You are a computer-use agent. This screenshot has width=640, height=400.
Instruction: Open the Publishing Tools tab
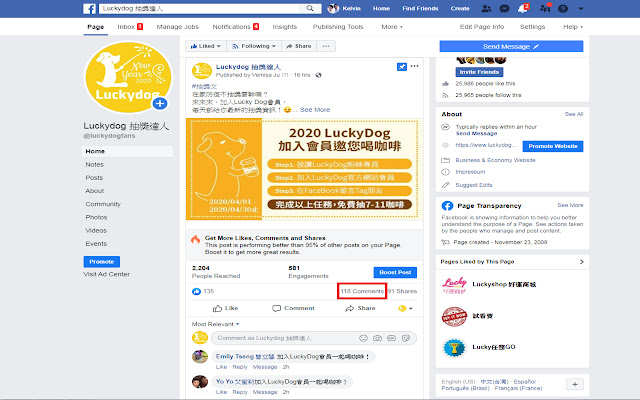pos(338,27)
